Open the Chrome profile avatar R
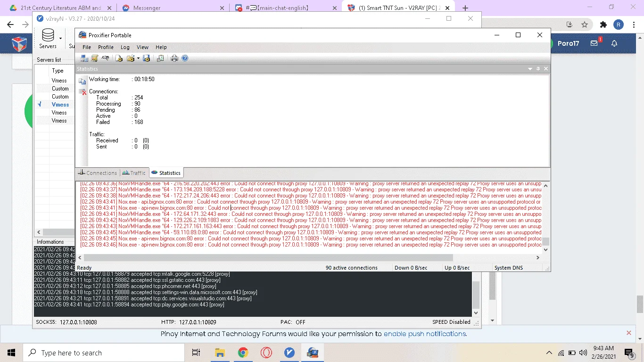Image resolution: width=644 pixels, height=362 pixels. click(619, 25)
